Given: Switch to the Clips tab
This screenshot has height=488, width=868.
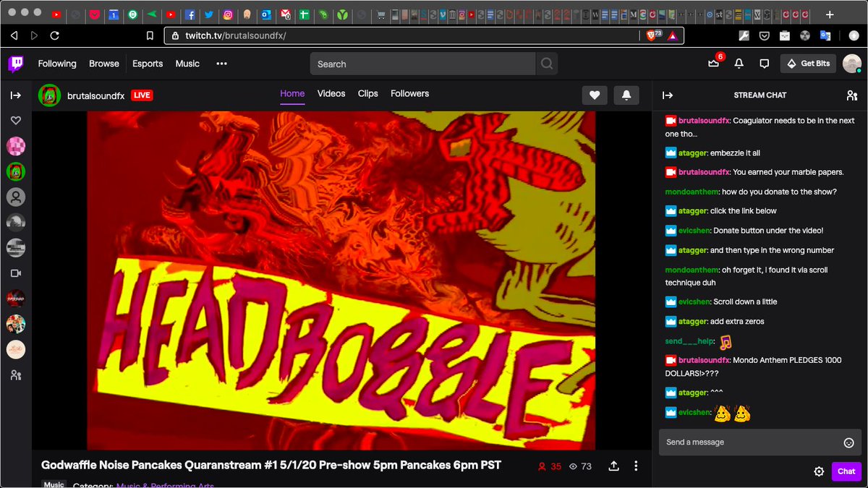Looking at the screenshot, I should coord(367,94).
